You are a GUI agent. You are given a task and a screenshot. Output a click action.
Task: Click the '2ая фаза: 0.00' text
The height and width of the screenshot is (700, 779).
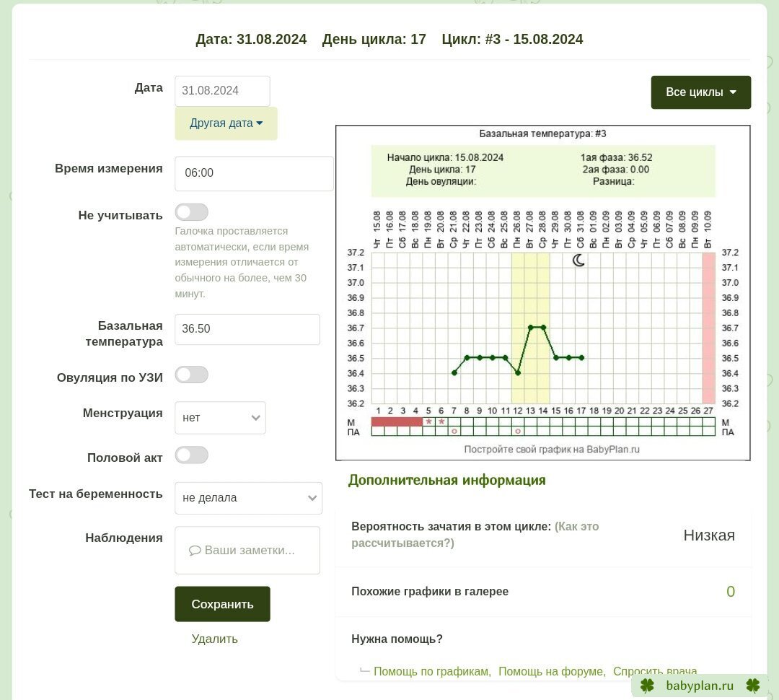click(615, 170)
